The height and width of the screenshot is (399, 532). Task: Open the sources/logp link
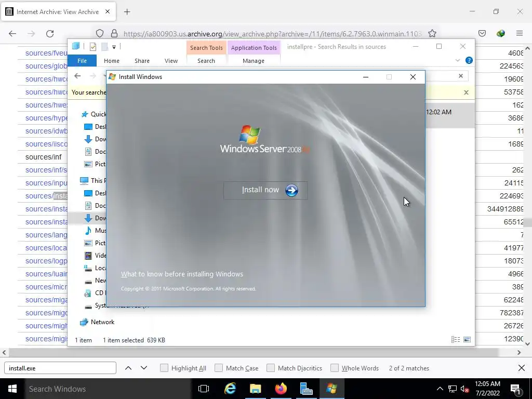tap(46, 261)
